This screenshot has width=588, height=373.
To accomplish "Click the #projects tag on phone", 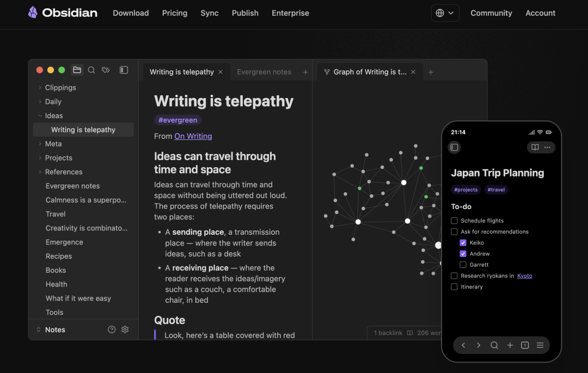I will (x=465, y=189).
